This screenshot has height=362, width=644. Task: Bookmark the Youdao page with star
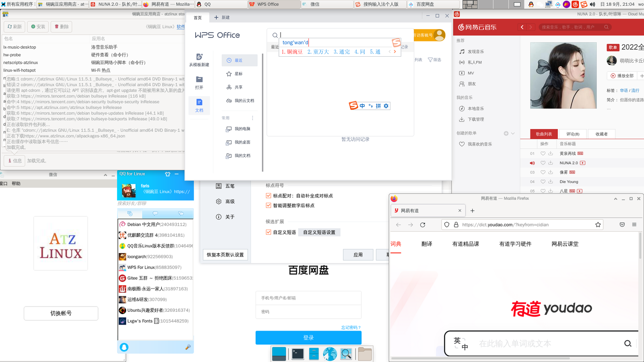pyautogui.click(x=598, y=225)
